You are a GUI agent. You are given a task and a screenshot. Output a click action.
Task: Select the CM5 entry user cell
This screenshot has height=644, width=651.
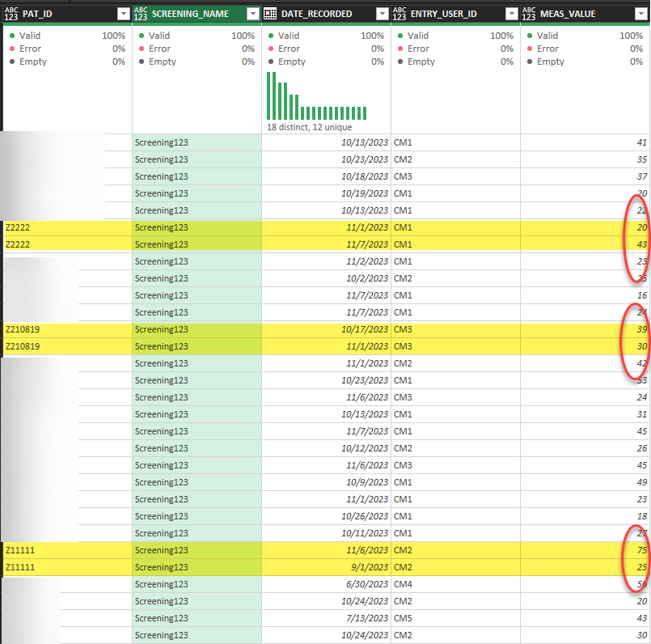coord(456,618)
